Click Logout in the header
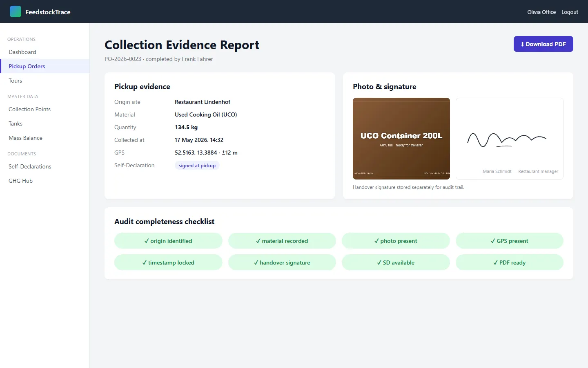 (570, 12)
